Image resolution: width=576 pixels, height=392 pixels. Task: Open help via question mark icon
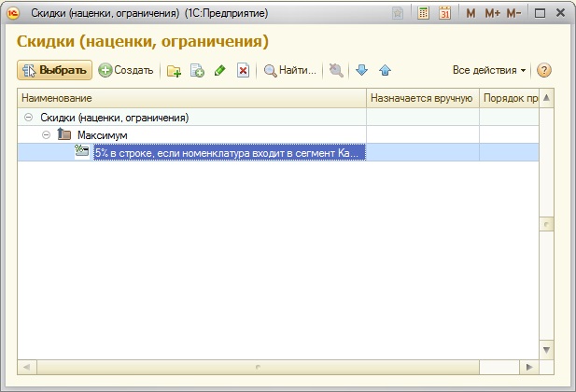point(544,70)
